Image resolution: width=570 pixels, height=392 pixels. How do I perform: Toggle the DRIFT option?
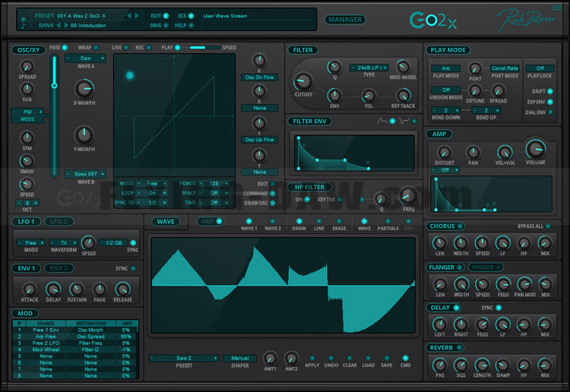tap(550, 91)
